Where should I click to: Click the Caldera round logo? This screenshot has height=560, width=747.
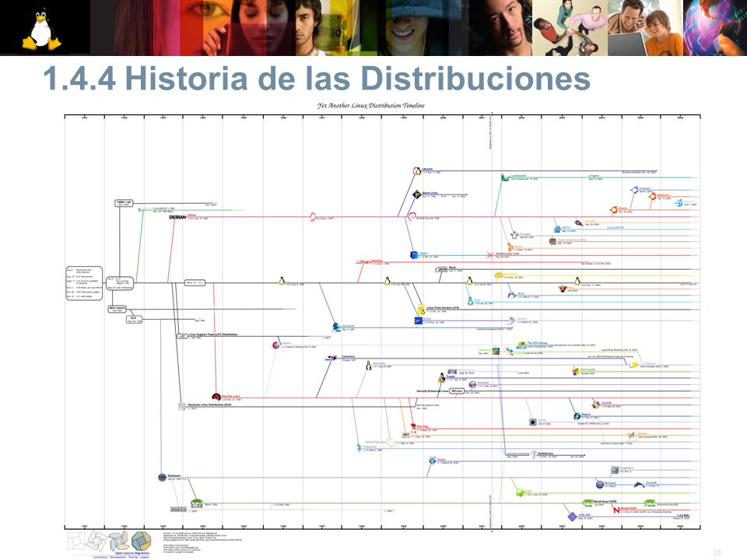[x=275, y=345]
